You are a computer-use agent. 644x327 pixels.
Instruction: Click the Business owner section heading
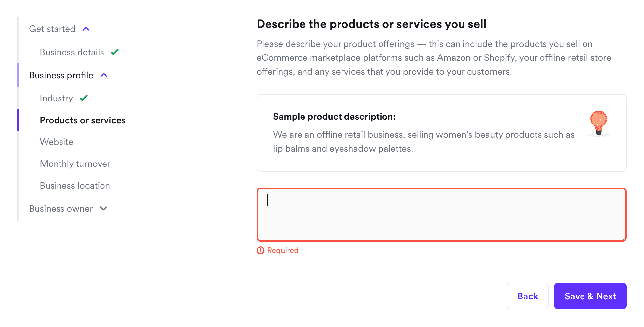(x=61, y=209)
